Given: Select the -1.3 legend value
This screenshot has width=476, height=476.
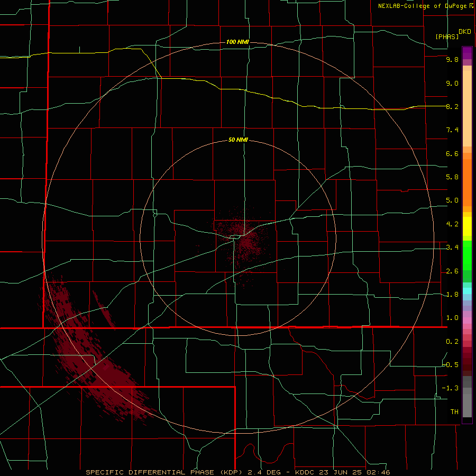Looking at the screenshot, I should tap(450, 388).
